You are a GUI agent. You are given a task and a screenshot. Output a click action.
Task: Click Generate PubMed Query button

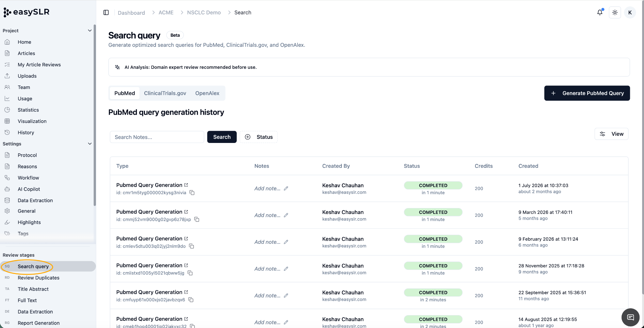coord(587,93)
